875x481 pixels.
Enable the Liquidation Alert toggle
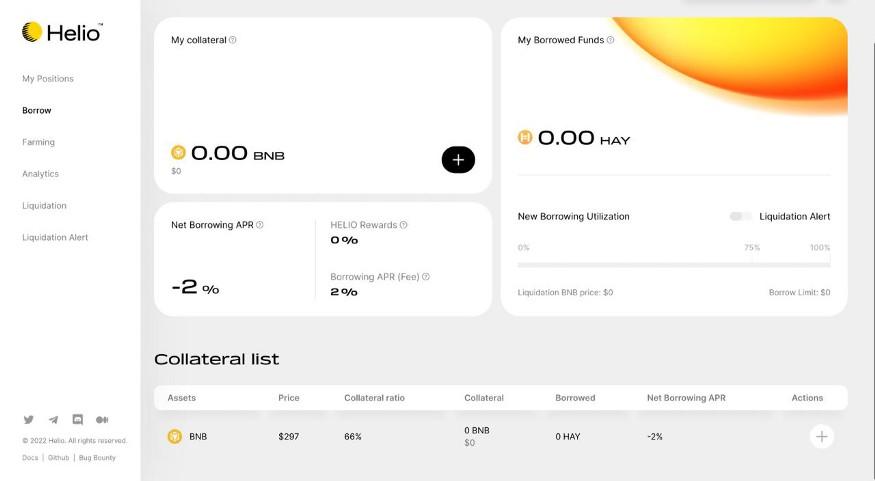point(740,216)
